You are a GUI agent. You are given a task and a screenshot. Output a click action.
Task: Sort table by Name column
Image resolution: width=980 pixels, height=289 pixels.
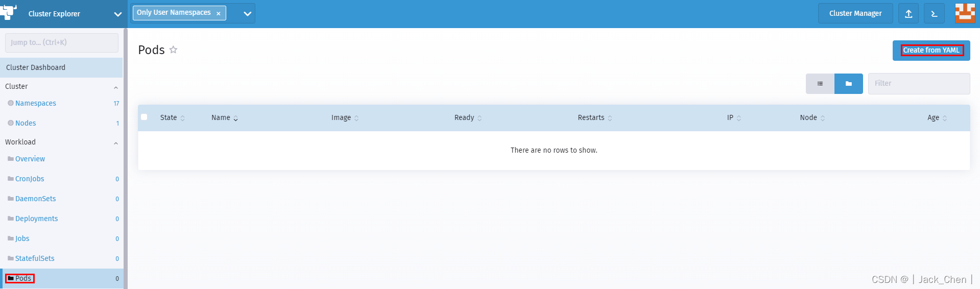click(225, 118)
